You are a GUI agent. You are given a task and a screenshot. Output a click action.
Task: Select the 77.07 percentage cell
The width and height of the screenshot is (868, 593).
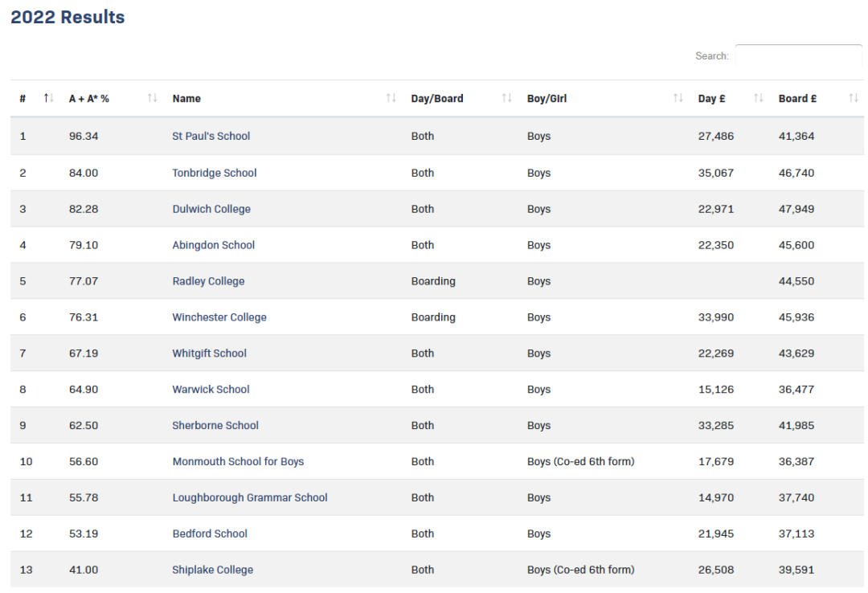tap(84, 281)
